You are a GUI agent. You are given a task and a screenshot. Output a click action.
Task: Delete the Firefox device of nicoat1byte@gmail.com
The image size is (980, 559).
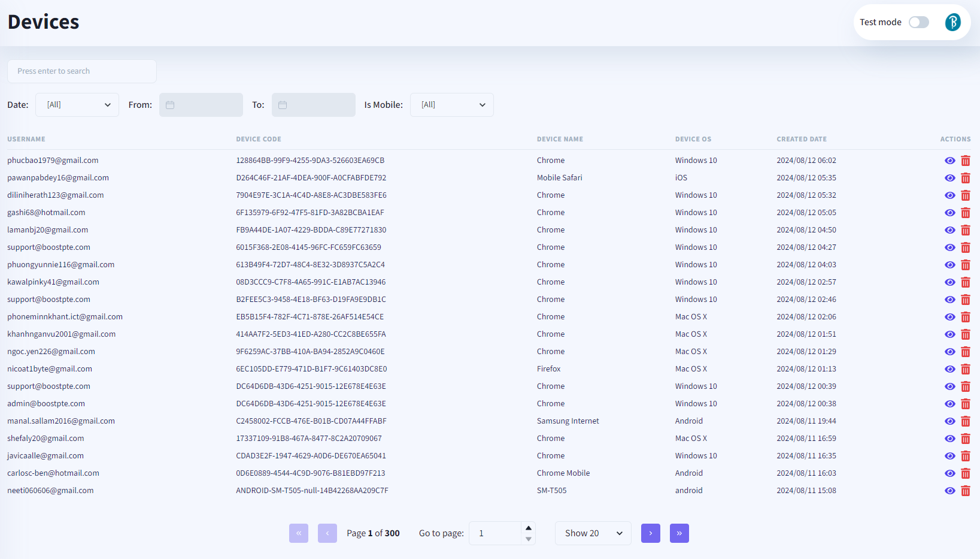965,369
